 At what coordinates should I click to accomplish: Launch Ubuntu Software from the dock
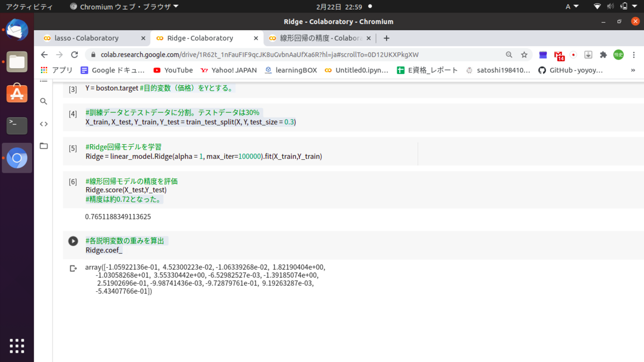(x=17, y=93)
